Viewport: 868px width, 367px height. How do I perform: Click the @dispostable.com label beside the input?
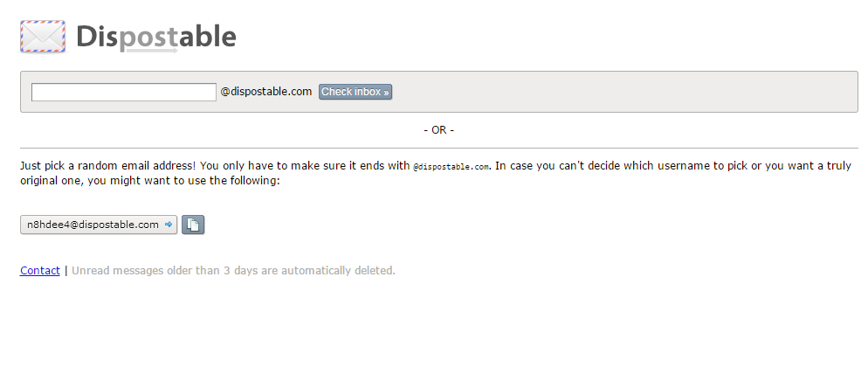[x=266, y=92]
